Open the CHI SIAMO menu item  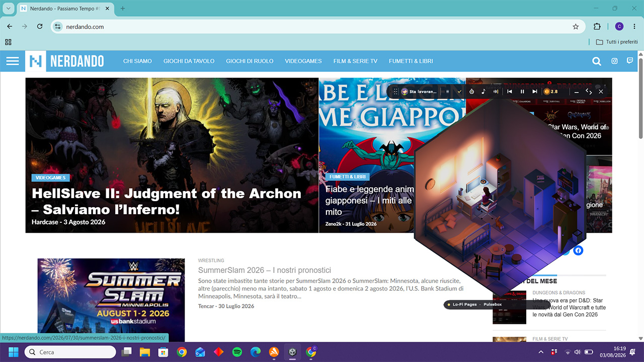pyautogui.click(x=137, y=61)
